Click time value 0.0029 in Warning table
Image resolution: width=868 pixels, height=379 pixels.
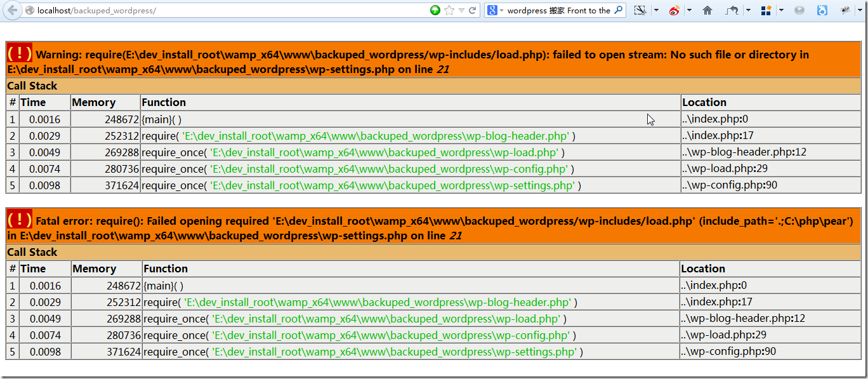click(45, 136)
